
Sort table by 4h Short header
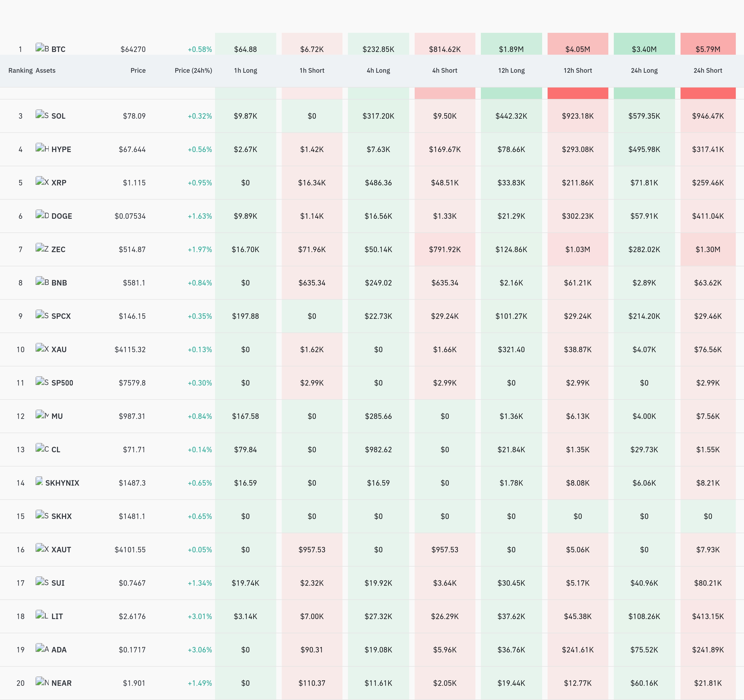click(x=444, y=70)
